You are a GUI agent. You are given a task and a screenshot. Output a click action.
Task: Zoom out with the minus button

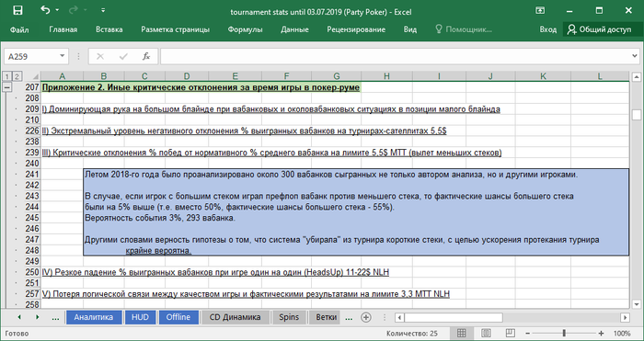pyautogui.click(x=527, y=334)
